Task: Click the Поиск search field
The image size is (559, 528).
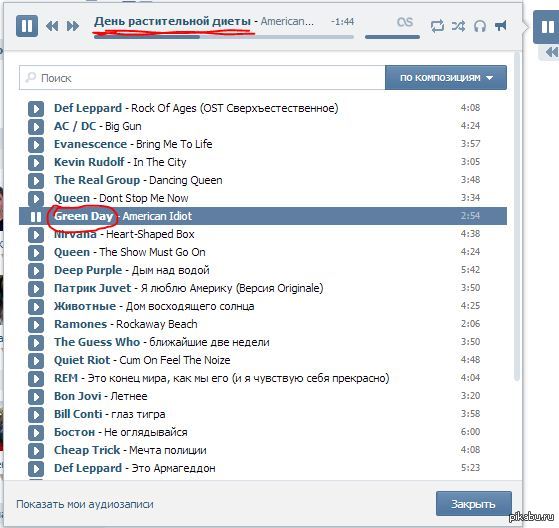Action: tap(202, 78)
